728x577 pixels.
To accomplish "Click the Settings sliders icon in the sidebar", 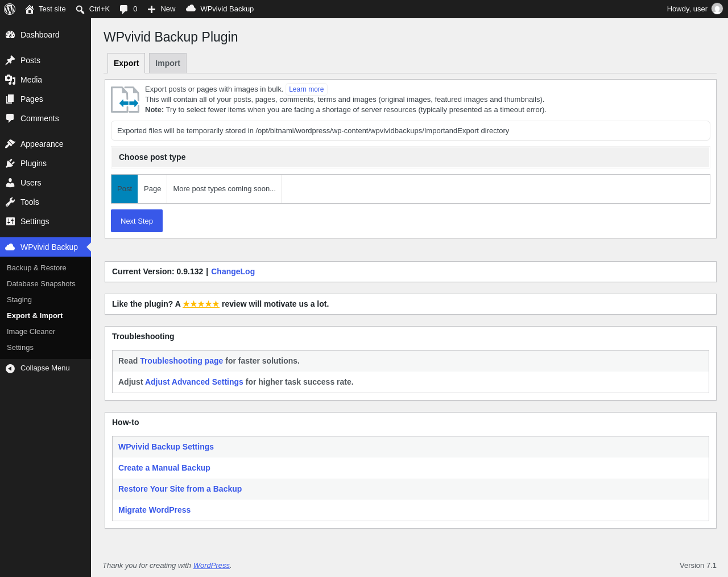I will pos(10,221).
